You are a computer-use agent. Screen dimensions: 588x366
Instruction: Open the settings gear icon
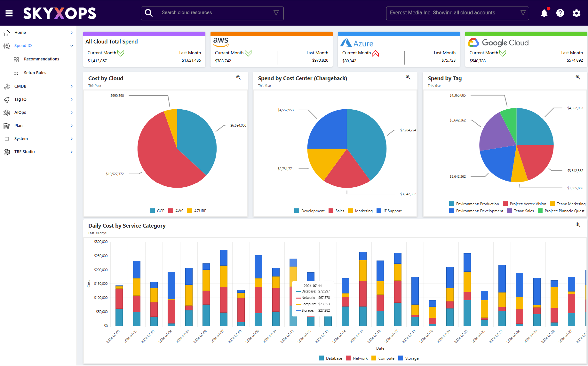click(576, 13)
